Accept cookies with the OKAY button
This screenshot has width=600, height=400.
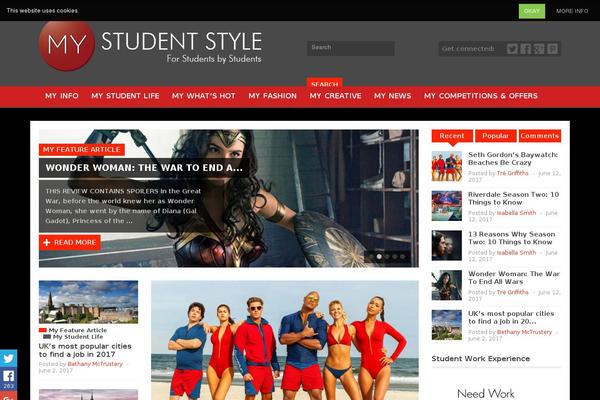[532, 11]
